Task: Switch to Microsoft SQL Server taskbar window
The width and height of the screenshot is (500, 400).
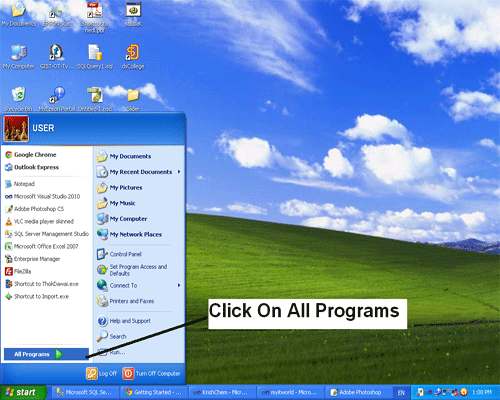Action: pyautogui.click(x=85, y=392)
